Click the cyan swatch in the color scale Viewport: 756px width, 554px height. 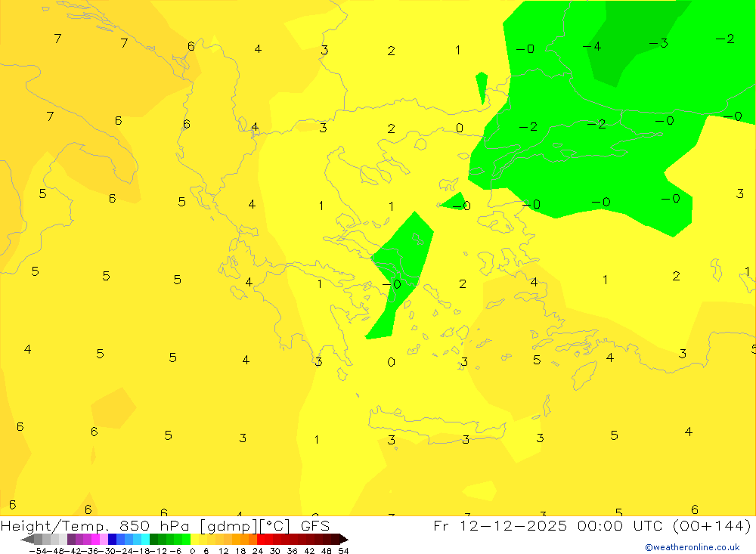point(145,540)
